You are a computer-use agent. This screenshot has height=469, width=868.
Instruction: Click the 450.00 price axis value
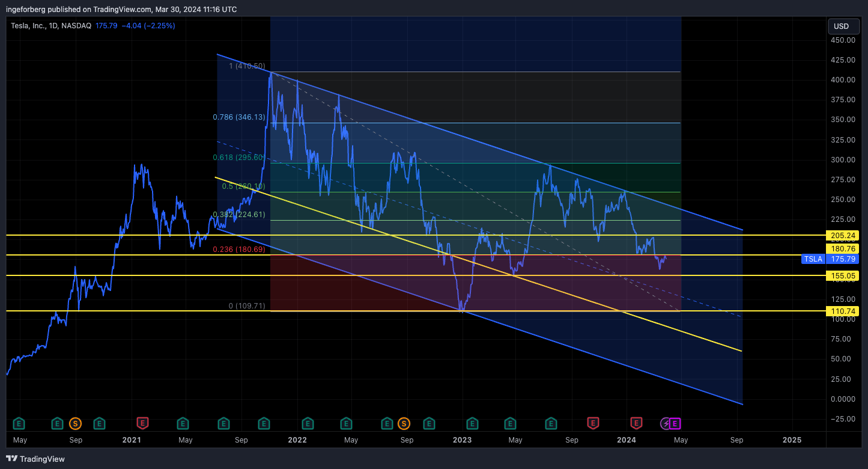click(x=843, y=40)
